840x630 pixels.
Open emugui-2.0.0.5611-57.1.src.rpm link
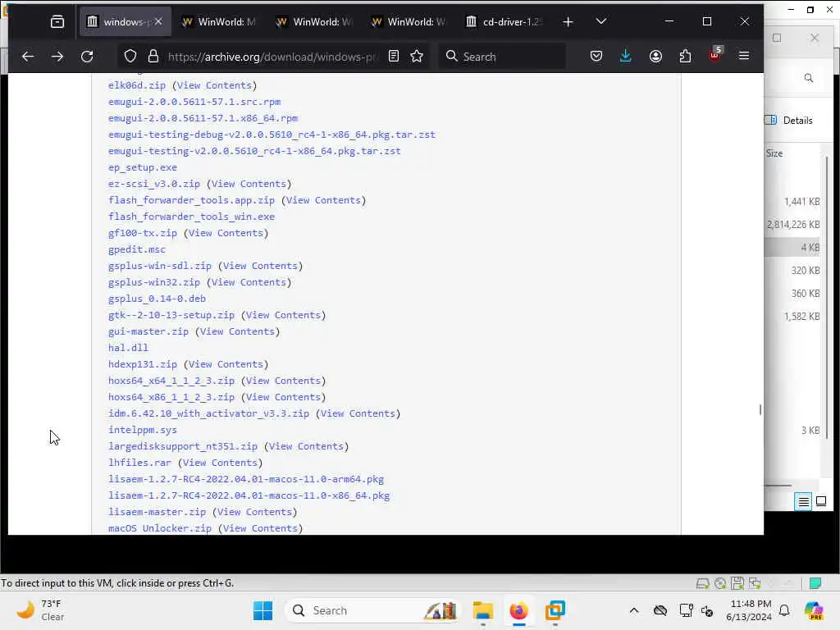(194, 102)
